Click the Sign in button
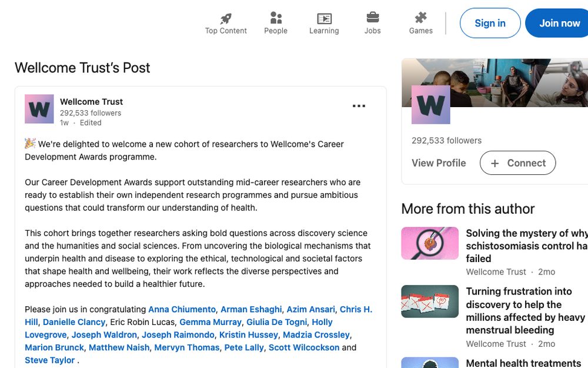The width and height of the screenshot is (588, 368). pos(490,24)
